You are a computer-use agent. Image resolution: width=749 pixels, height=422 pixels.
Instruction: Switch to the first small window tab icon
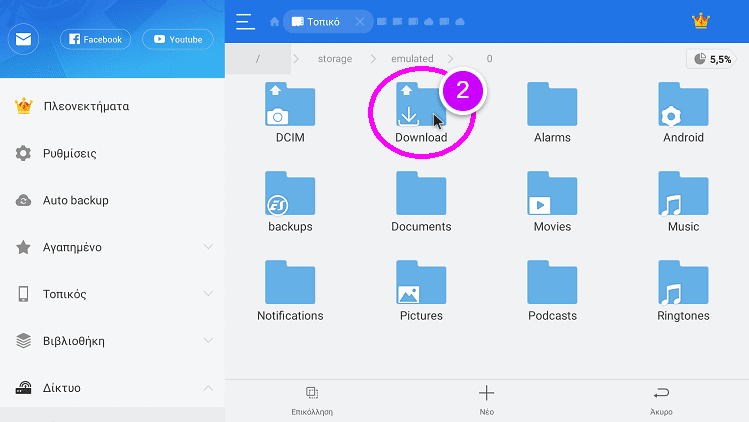pos(382,22)
